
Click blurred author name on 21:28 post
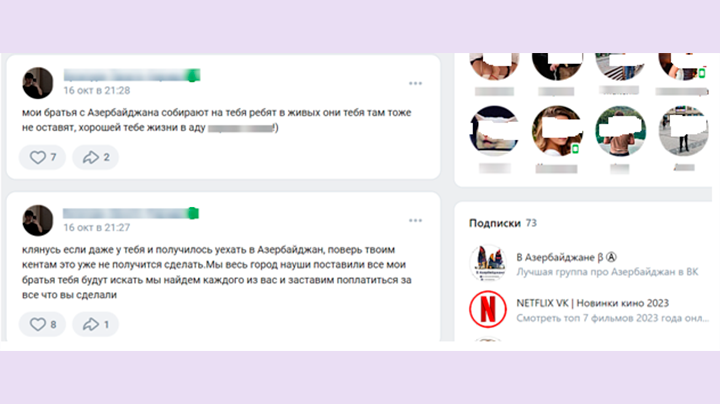[132, 75]
